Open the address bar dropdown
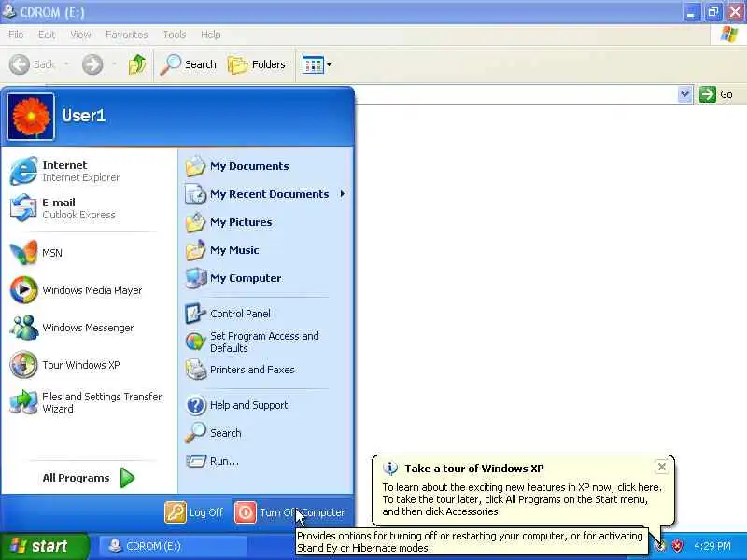747x560 pixels. tap(684, 94)
